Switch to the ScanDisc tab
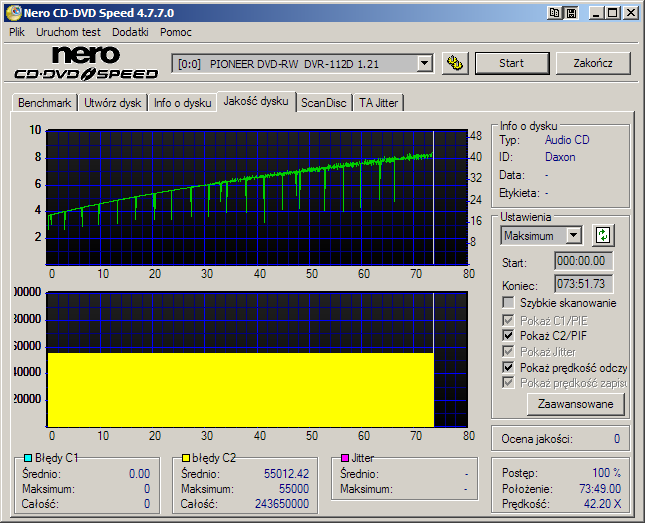 click(x=324, y=103)
